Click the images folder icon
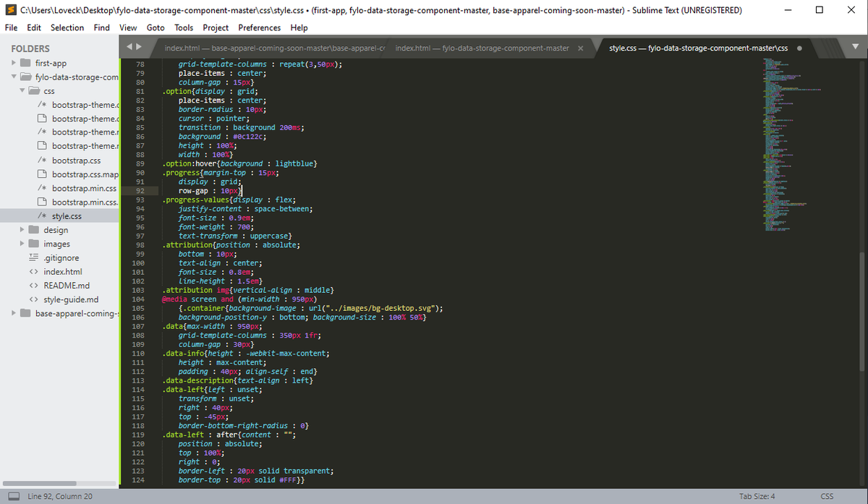 pos(34,244)
